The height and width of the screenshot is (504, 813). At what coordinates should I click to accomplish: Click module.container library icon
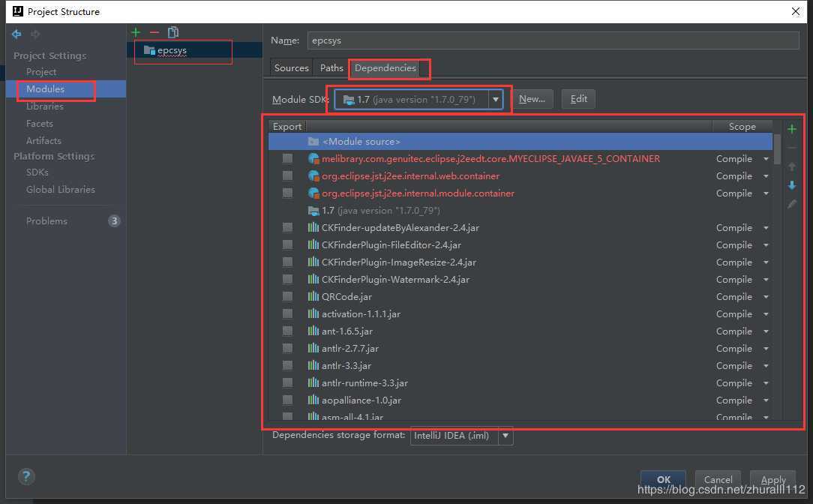(313, 193)
